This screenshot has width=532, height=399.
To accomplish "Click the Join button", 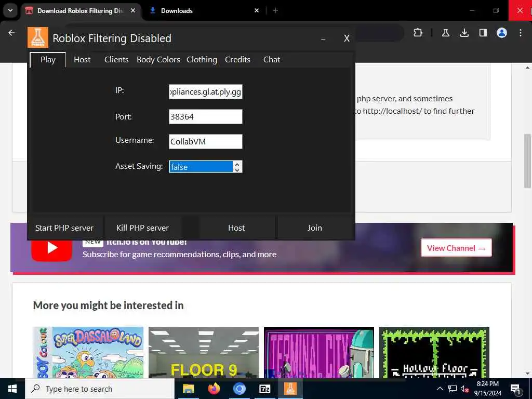I will [314, 228].
